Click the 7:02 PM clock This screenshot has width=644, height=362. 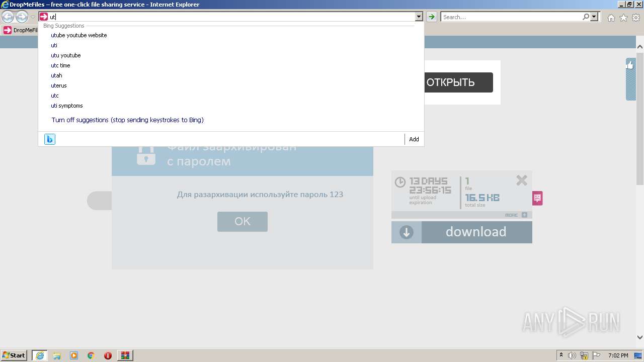point(618,355)
